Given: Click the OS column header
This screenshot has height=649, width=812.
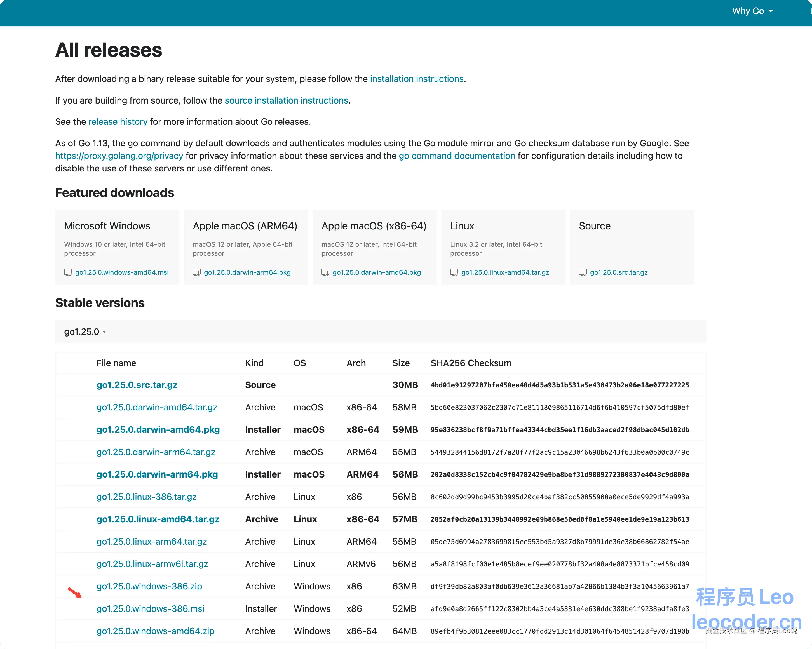Looking at the screenshot, I should [300, 363].
